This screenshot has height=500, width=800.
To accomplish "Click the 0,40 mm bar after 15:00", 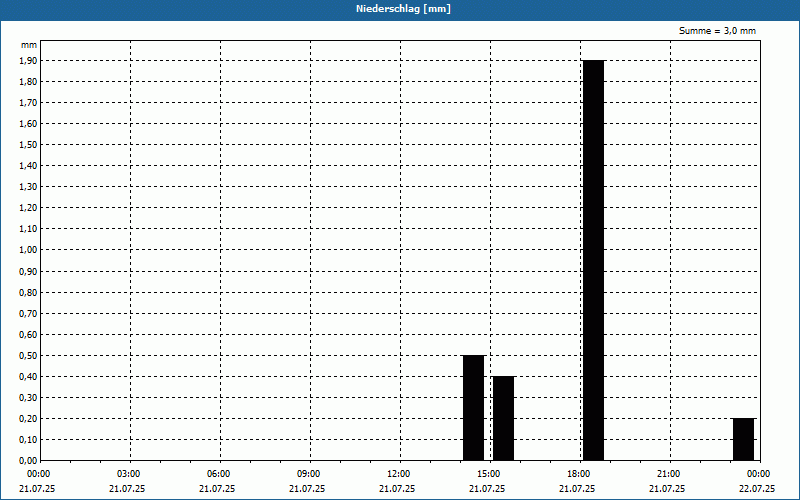I will tap(504, 418).
